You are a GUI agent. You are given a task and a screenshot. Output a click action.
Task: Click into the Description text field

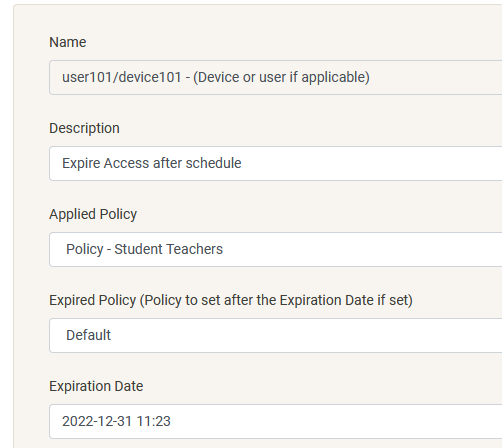[276, 163]
